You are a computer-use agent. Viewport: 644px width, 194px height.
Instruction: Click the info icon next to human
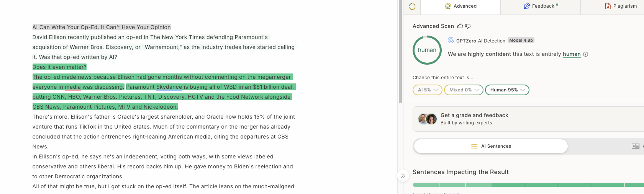tap(585, 54)
